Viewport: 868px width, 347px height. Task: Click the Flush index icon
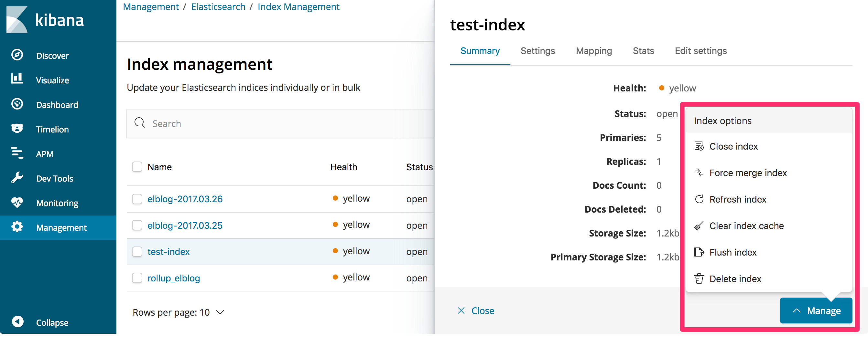(699, 252)
